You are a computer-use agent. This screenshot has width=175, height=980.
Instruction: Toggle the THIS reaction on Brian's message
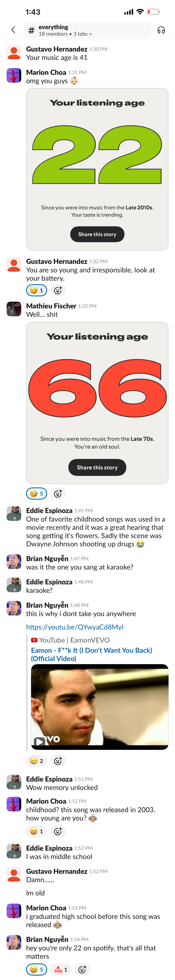[x=59, y=969]
